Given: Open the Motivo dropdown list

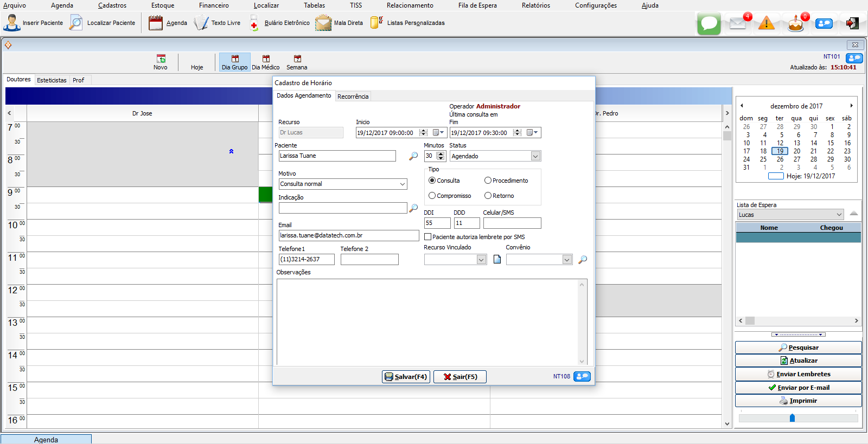Looking at the screenshot, I should (402, 184).
